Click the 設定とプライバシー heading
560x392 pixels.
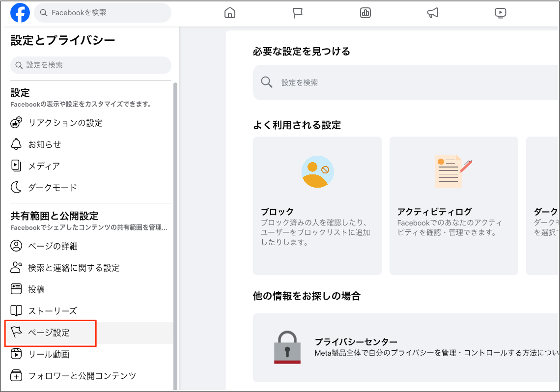(63, 40)
